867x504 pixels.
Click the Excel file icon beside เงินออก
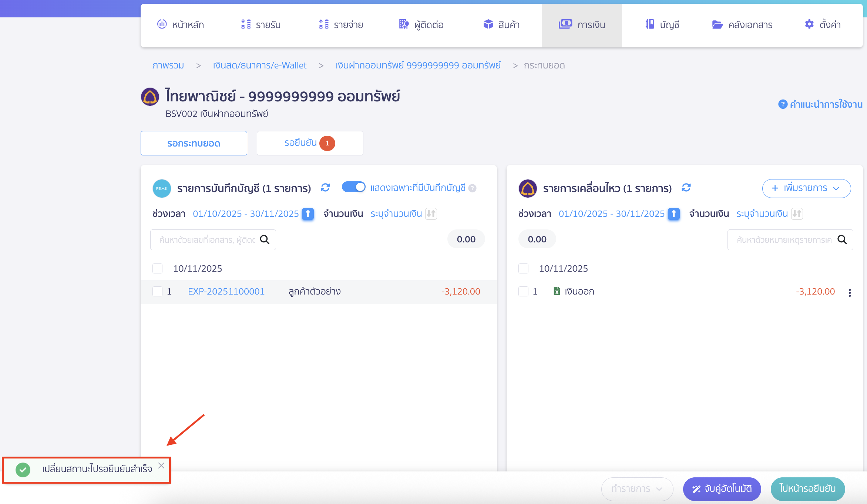(557, 292)
